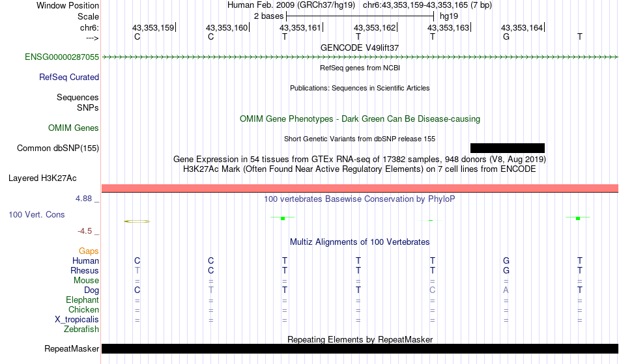This screenshot has width=619, height=364.
Task: Click Short Genetic Variants from dbSNP title
Action: coord(360,139)
